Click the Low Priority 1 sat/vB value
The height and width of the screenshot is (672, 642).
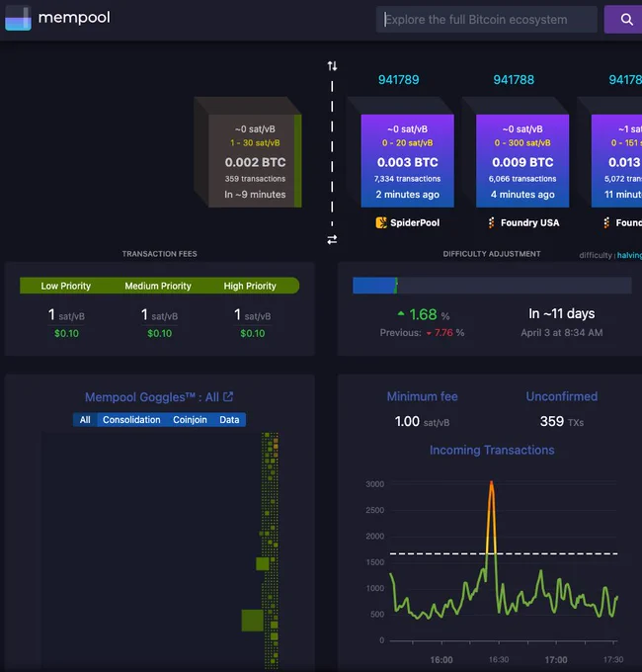(66, 315)
